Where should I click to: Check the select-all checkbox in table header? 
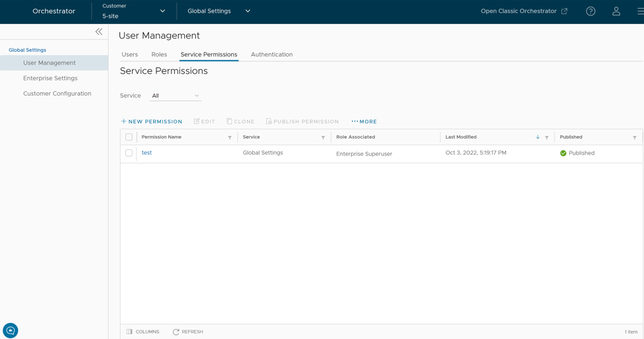[x=129, y=137]
